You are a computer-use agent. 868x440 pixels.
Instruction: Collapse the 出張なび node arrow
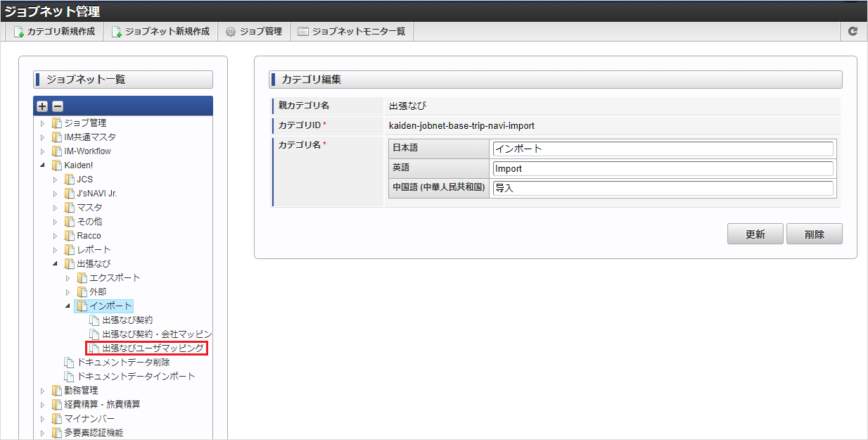55,264
